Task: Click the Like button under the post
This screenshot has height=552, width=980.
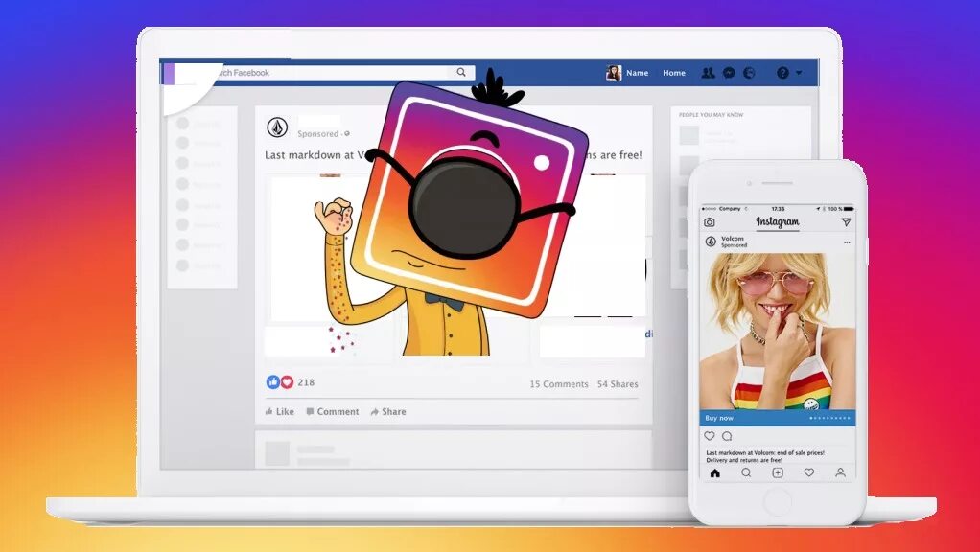Action: click(x=279, y=411)
